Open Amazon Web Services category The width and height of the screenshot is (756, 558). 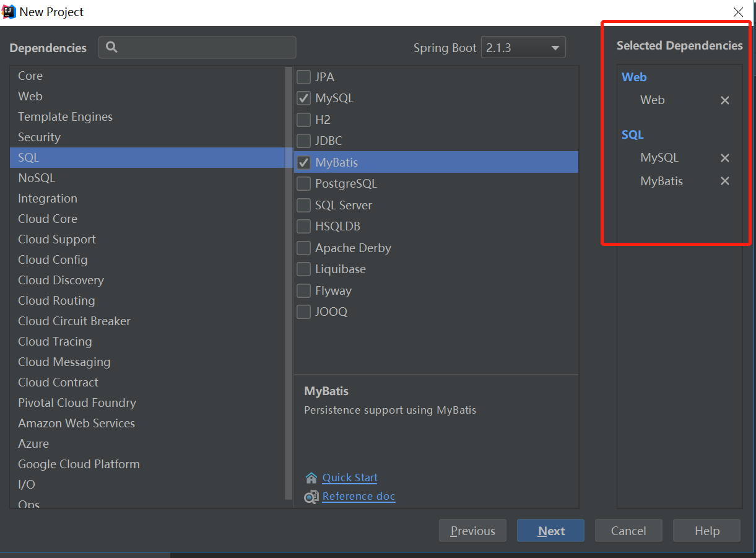coord(147,423)
